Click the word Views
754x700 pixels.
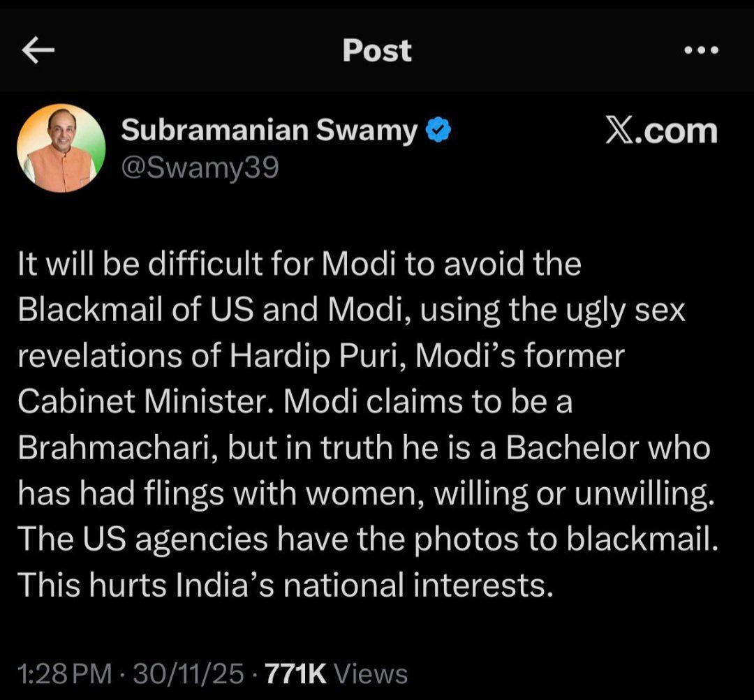pos(370,673)
